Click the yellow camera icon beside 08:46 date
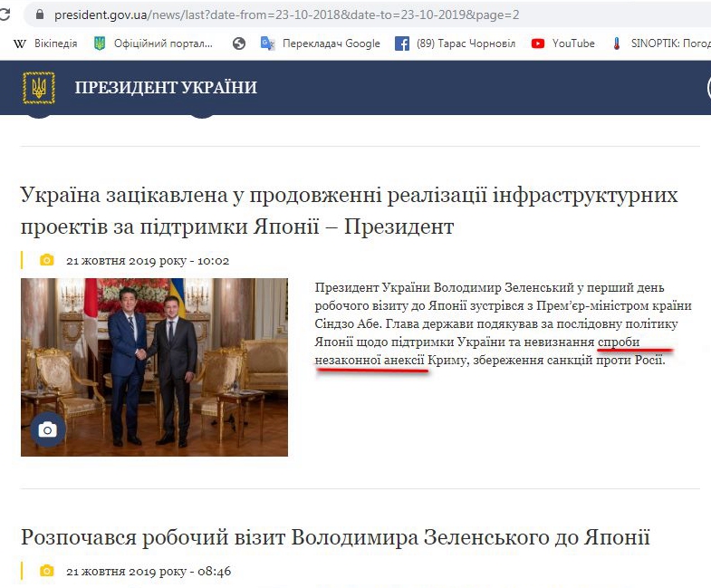Screen dimensions: 711x588 47,571
